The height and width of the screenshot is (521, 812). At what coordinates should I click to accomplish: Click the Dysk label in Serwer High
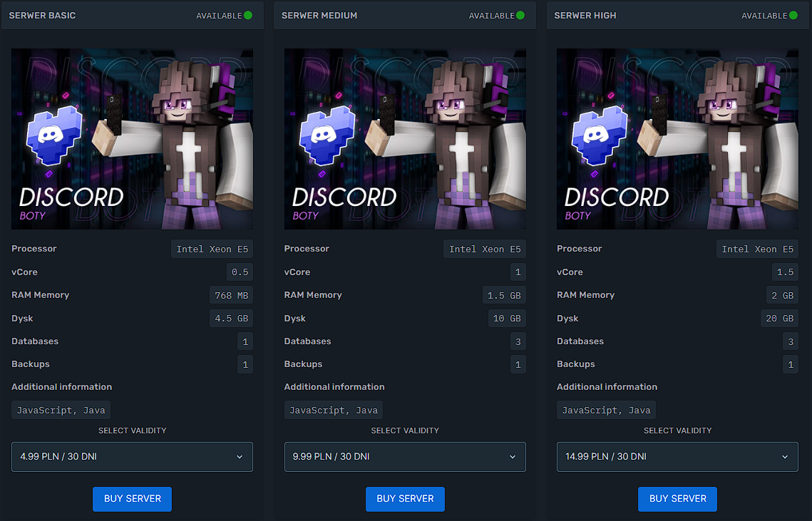coord(567,319)
